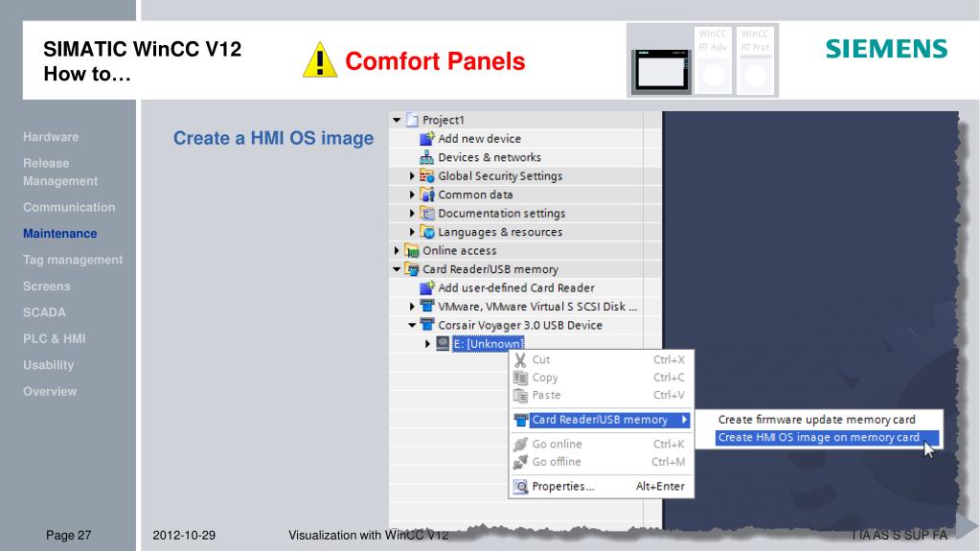Image resolution: width=980 pixels, height=551 pixels.
Task: Click the SIEMENS logo
Action: [886, 49]
